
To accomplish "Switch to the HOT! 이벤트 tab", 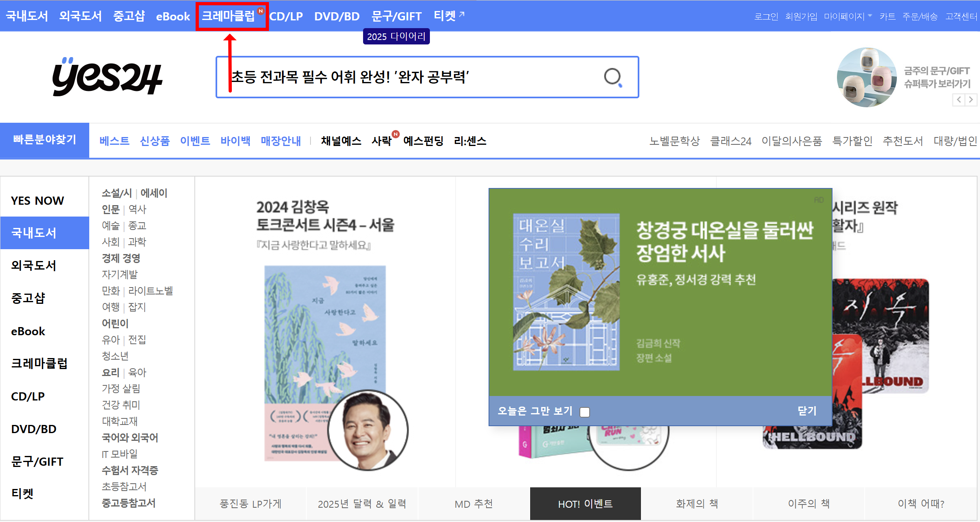I will click(x=585, y=504).
